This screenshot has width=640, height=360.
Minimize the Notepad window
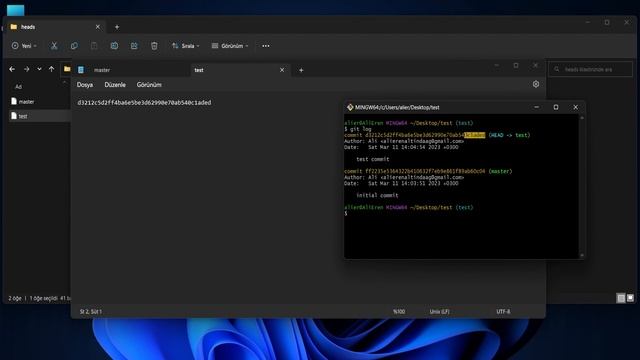[496, 65]
